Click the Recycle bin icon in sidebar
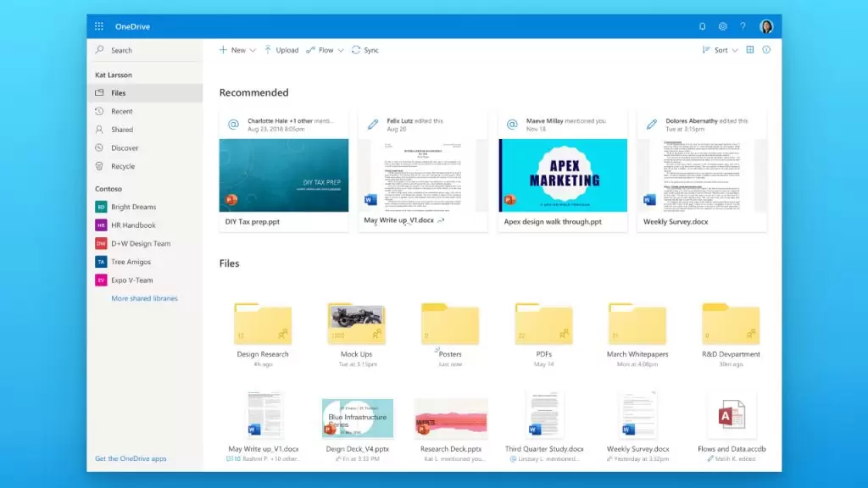This screenshot has width=868, height=488. click(x=100, y=166)
